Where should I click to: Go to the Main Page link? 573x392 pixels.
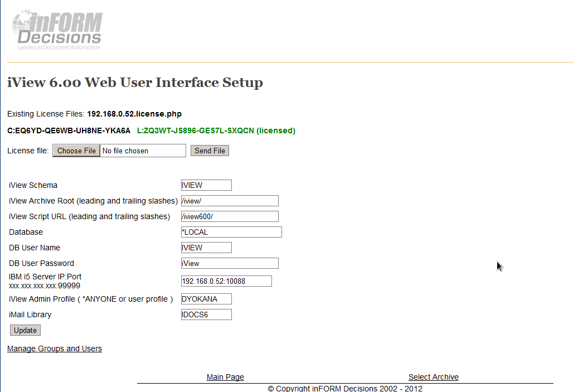pos(225,377)
